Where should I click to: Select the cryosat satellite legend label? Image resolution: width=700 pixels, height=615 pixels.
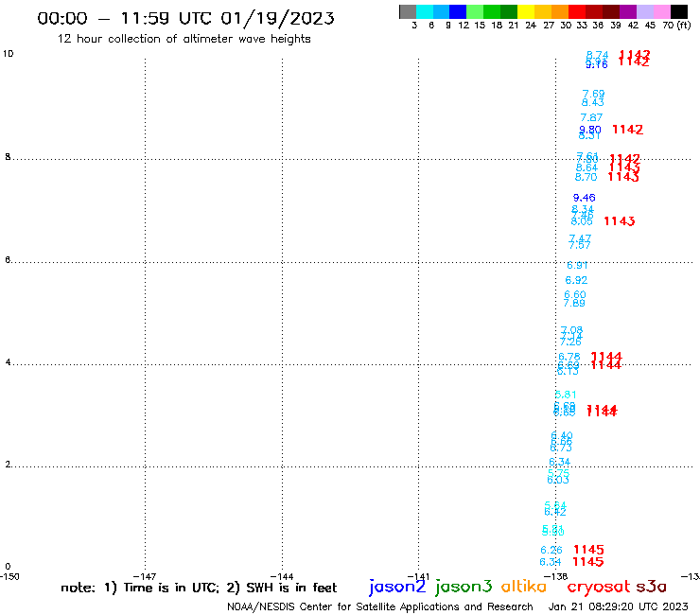[598, 587]
